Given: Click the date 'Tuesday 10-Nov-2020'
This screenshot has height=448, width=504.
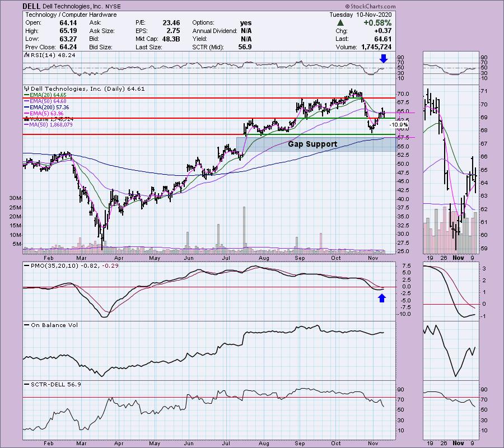Looking at the screenshot, I should click(360, 15).
